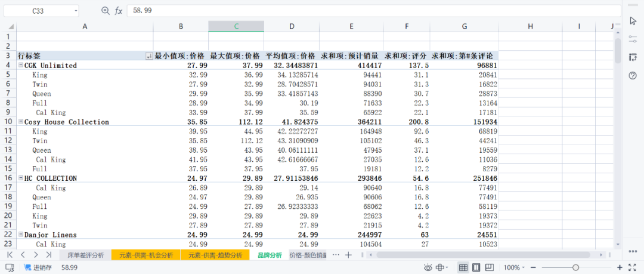Collapse the CGK Unlimited group
This screenshot has height=274, width=644.
pyautogui.click(x=20, y=66)
